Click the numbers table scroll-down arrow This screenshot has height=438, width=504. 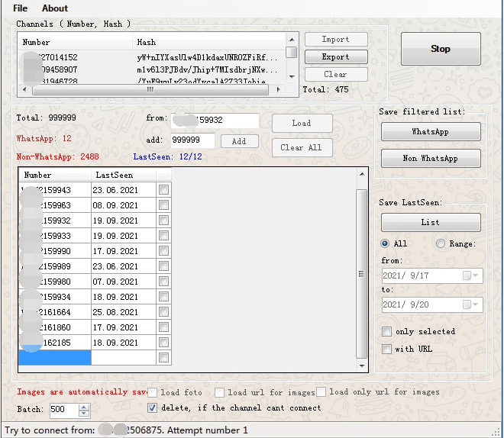(x=362, y=366)
